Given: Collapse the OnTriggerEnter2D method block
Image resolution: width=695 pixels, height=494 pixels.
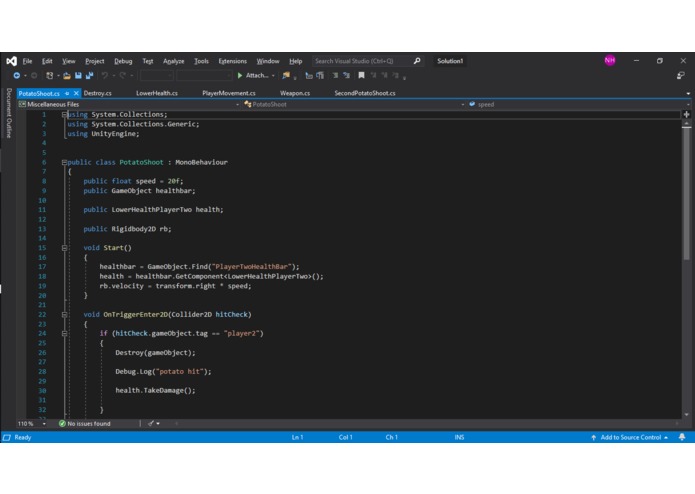Looking at the screenshot, I should 64,315.
